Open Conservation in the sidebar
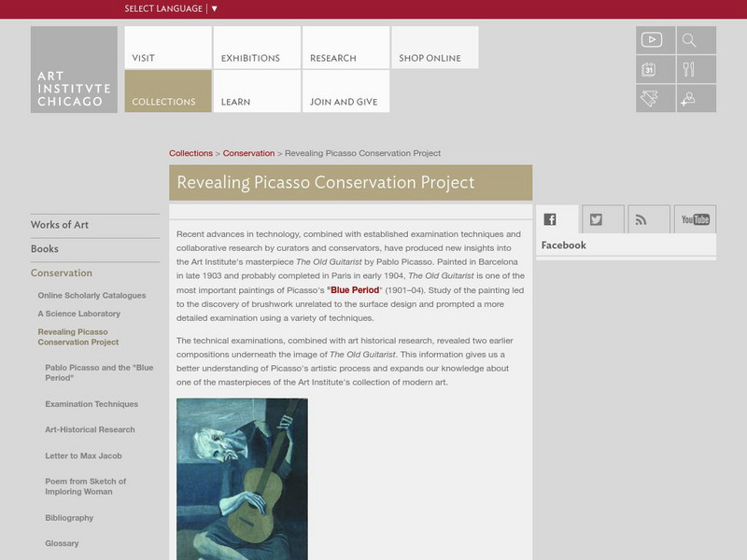This screenshot has height=560, width=747. 62,273
